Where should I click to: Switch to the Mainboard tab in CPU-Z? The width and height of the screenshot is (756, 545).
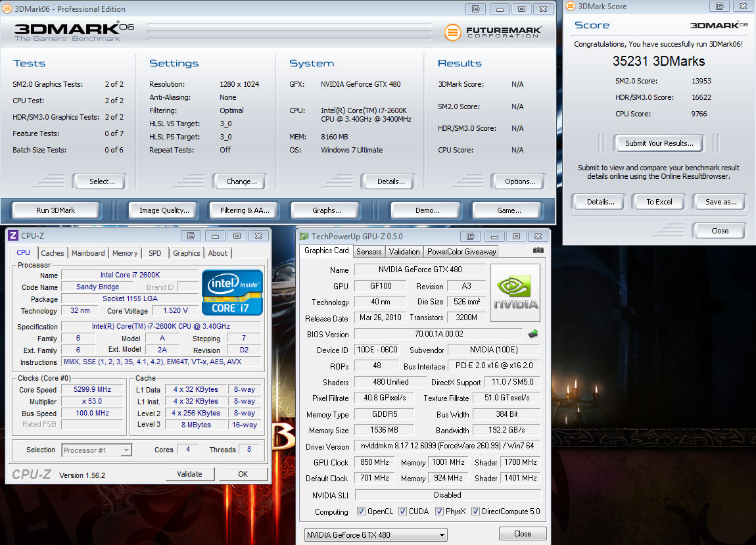87,252
